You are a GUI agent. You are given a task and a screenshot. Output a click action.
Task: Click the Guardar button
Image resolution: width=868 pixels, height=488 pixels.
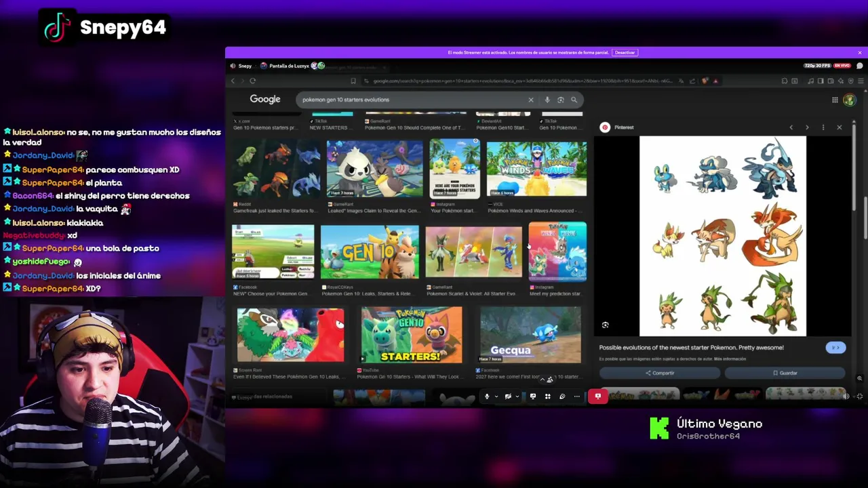tap(785, 373)
